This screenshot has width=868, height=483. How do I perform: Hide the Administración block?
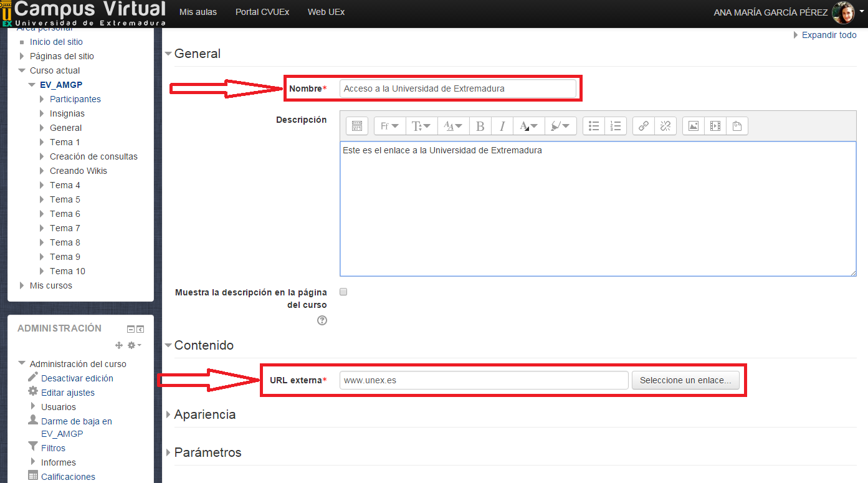[131, 329]
